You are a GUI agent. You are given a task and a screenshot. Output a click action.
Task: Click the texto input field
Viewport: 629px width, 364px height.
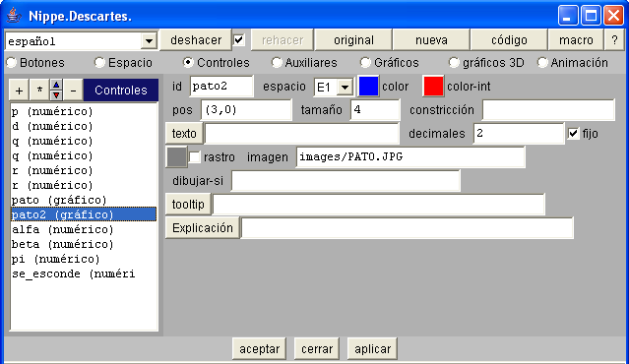coord(301,133)
